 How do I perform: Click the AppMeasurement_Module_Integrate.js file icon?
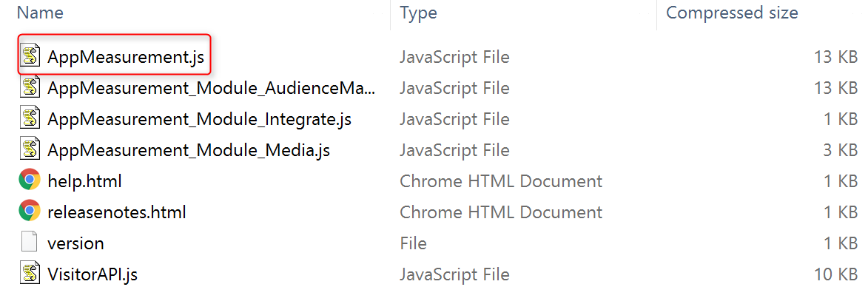[x=30, y=118]
